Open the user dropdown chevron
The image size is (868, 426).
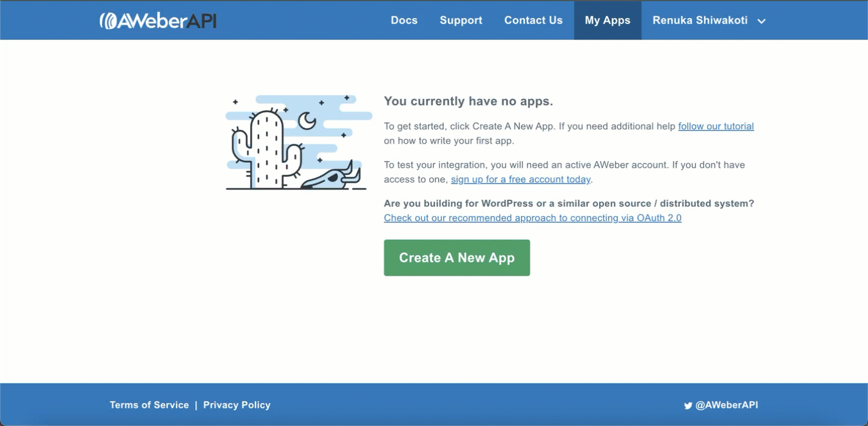pos(761,21)
